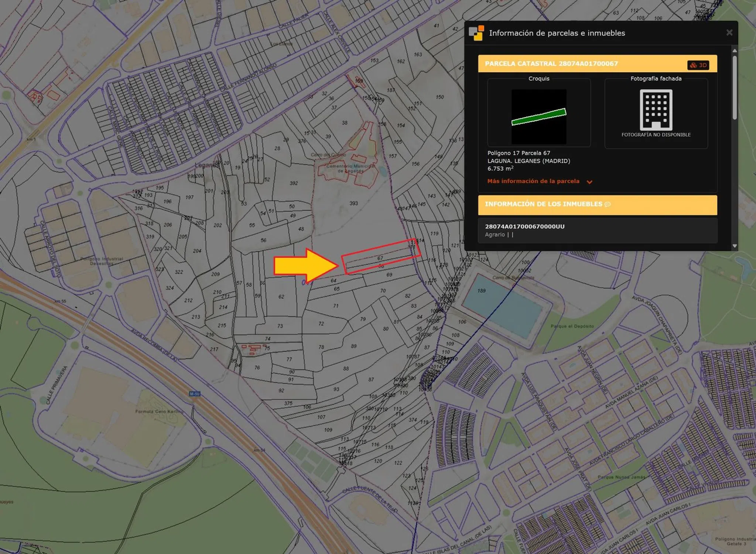Image resolution: width=756 pixels, height=554 pixels.
Task: Click speech bubble icon beside Información de los inmuebles
Action: click(x=608, y=204)
